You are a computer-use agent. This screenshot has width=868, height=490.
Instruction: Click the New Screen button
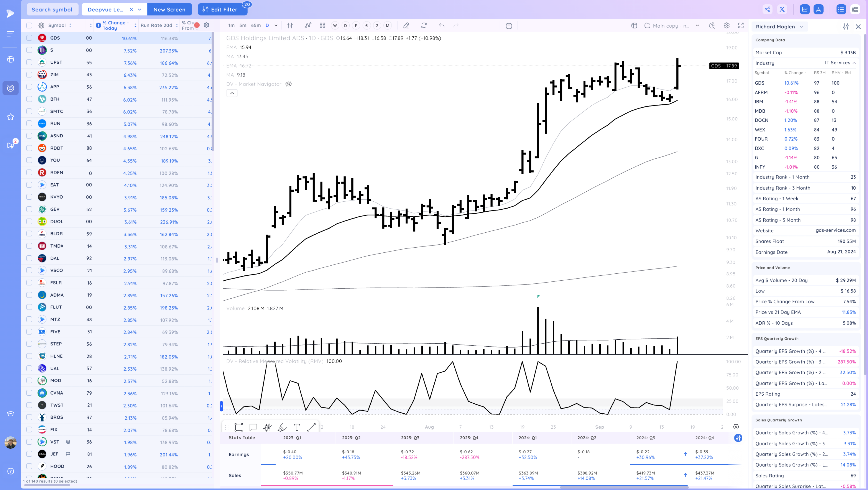[x=169, y=9]
